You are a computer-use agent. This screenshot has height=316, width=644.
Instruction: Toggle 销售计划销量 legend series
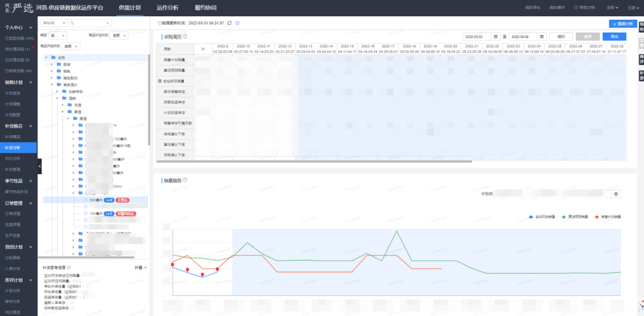coord(608,216)
